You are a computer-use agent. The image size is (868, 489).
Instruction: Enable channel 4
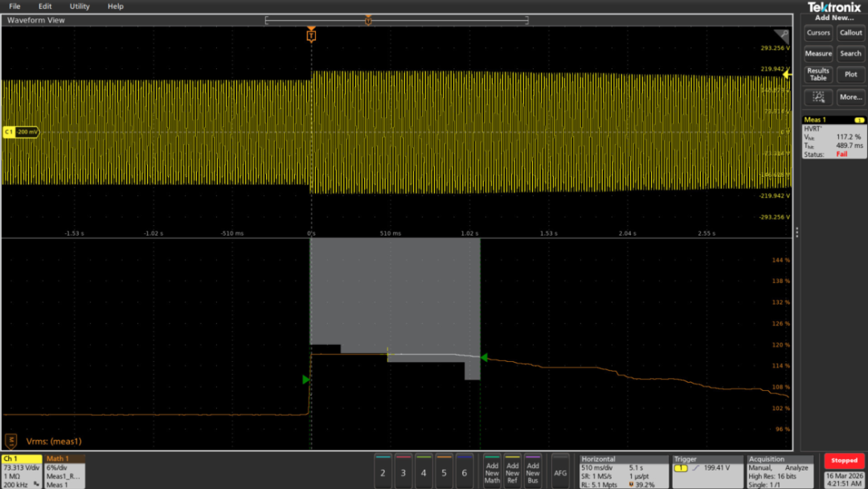424,471
